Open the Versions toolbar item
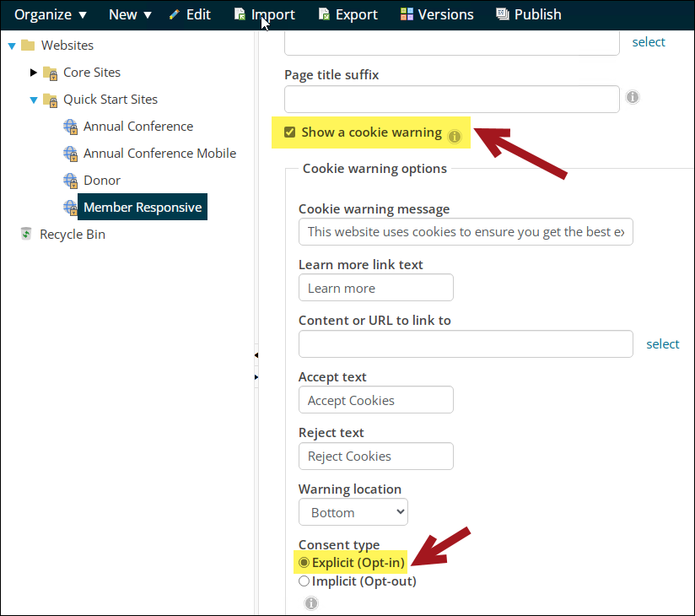The image size is (695, 616). 437,14
